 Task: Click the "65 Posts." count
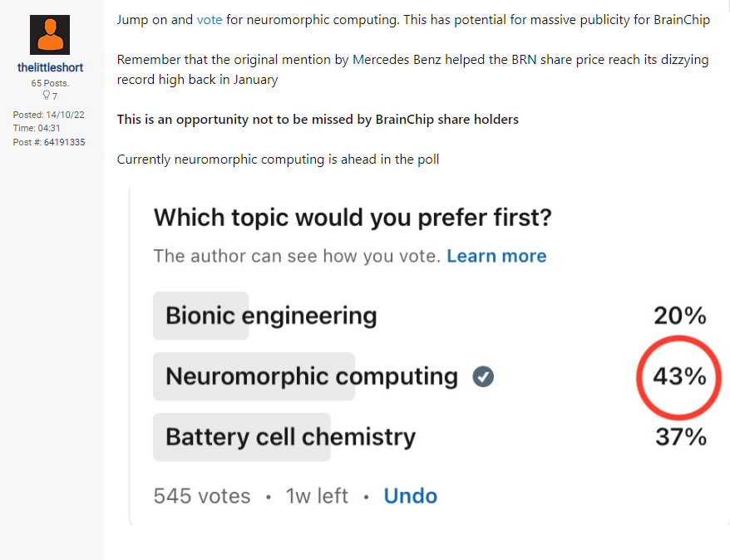coord(50,83)
